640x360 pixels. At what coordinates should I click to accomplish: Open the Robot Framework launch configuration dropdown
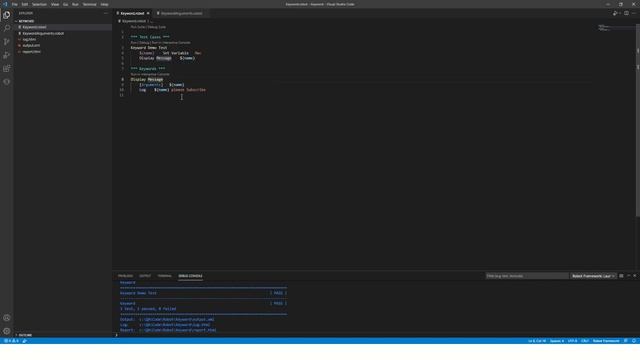pos(593,276)
